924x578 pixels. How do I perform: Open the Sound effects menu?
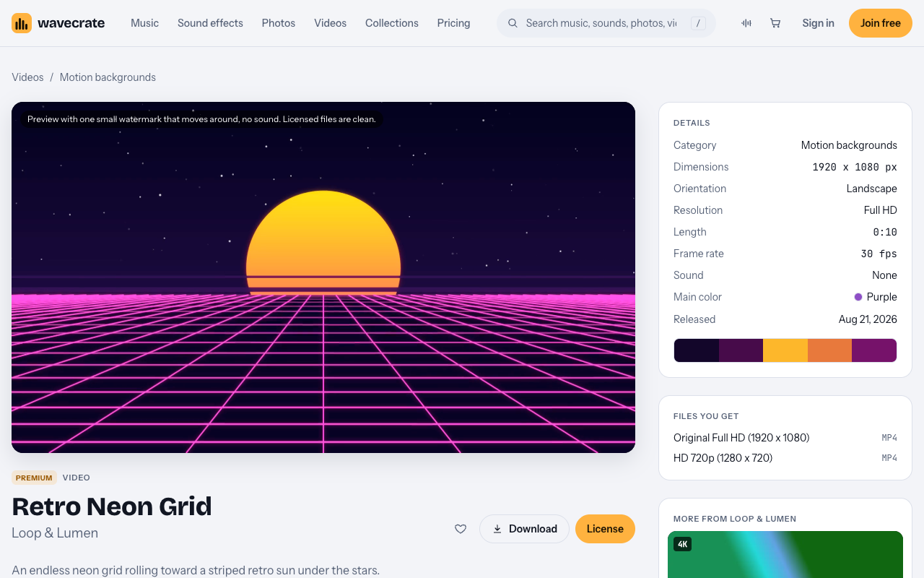point(210,23)
